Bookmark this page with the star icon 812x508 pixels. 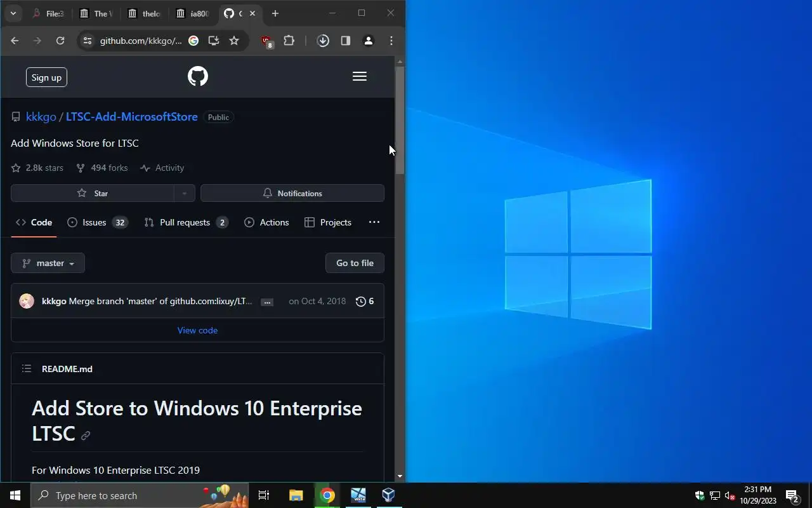[234, 41]
